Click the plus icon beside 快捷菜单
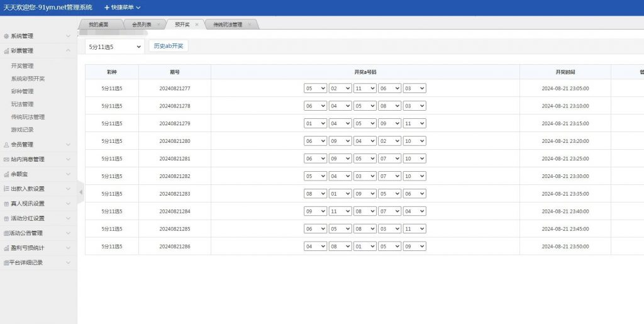This screenshot has height=324, width=644. [x=107, y=8]
